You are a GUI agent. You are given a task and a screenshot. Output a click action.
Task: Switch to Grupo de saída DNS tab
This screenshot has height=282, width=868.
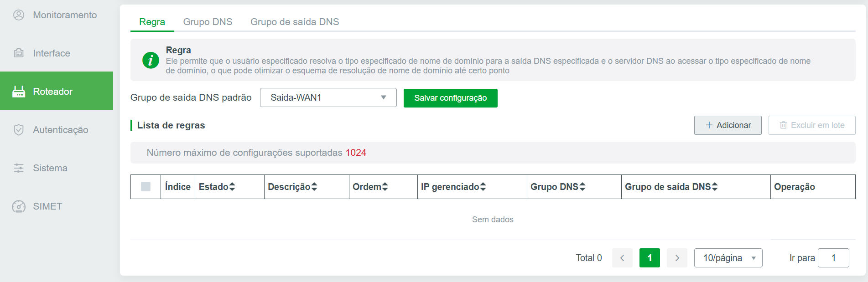295,22
